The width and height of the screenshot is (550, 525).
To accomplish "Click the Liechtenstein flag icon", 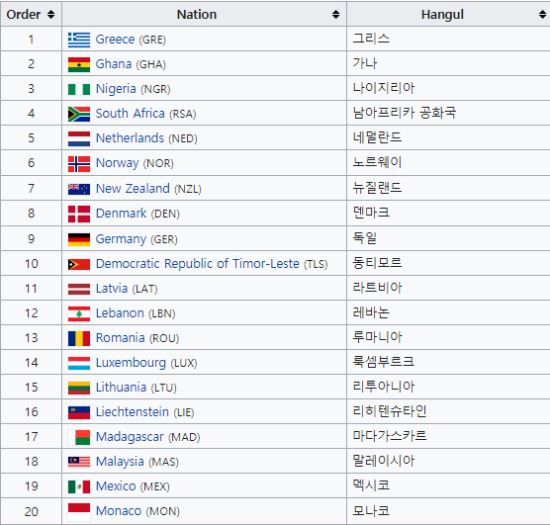I will 79,412.
